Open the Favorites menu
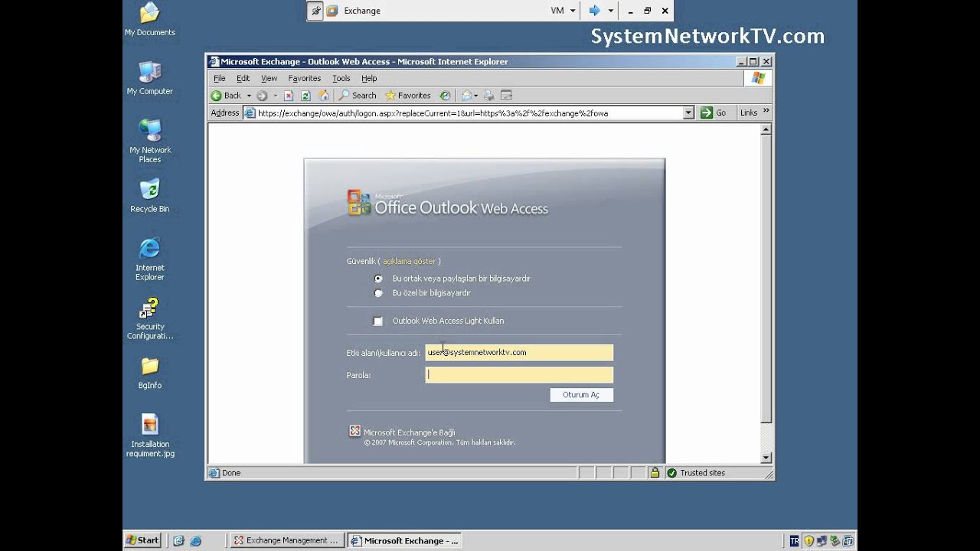Viewport: 980px width, 551px height. pos(305,79)
